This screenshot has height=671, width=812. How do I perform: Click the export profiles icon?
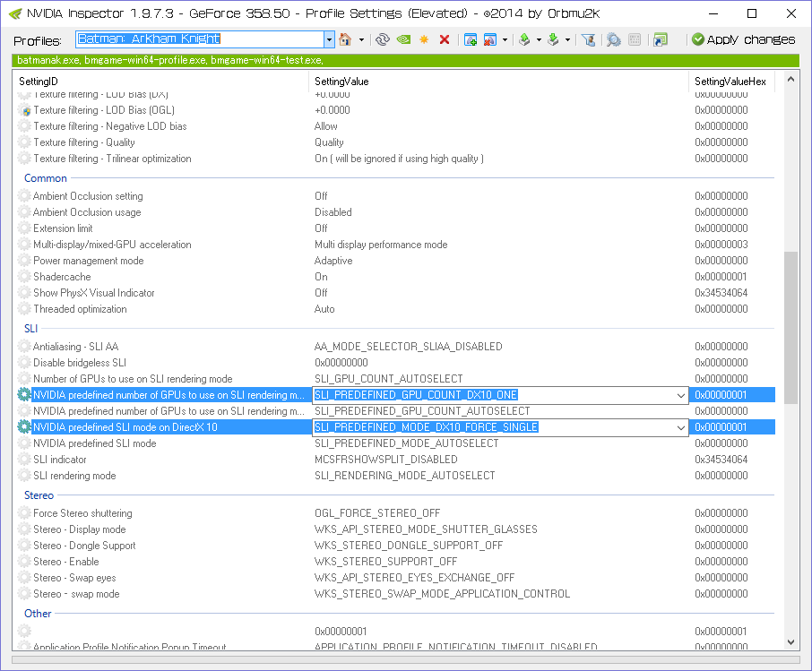[x=524, y=39]
